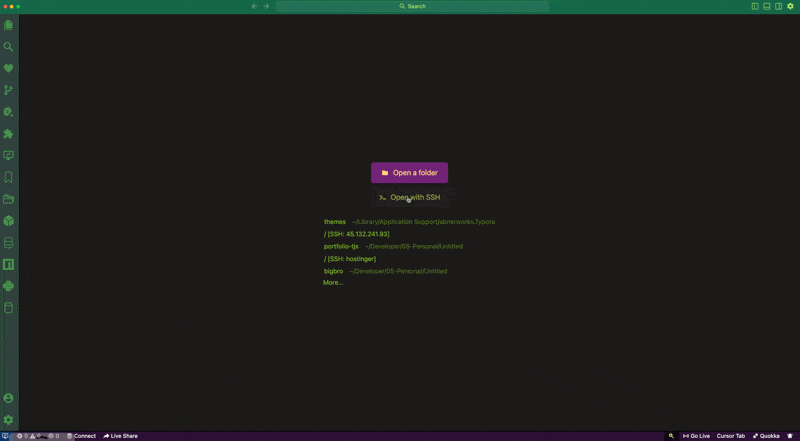800x441 pixels.
Task: Open the Remote Explorer monitor icon
Action: (9, 156)
